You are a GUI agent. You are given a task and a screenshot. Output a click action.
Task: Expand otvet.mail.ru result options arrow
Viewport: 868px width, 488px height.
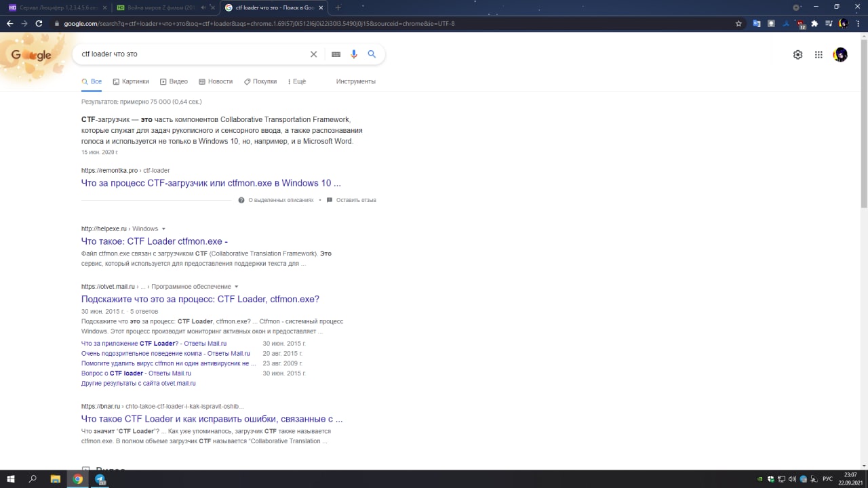coord(236,287)
